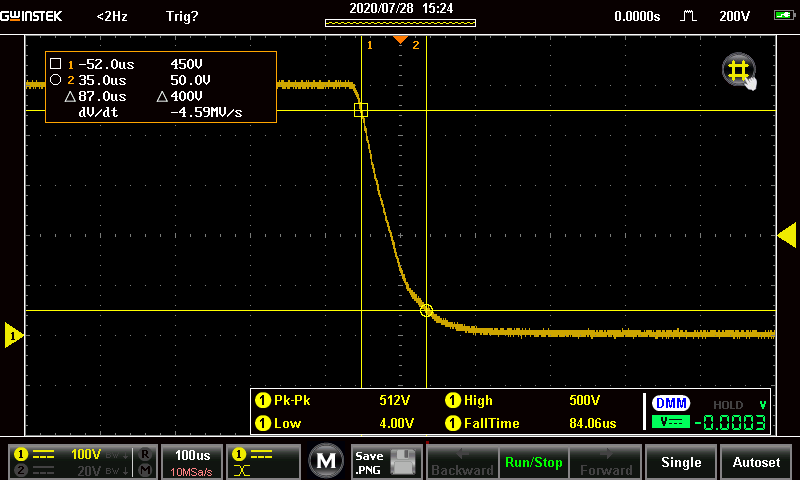The image size is (800, 480).
Task: Open the 100us timebase setting
Action: tap(192, 461)
